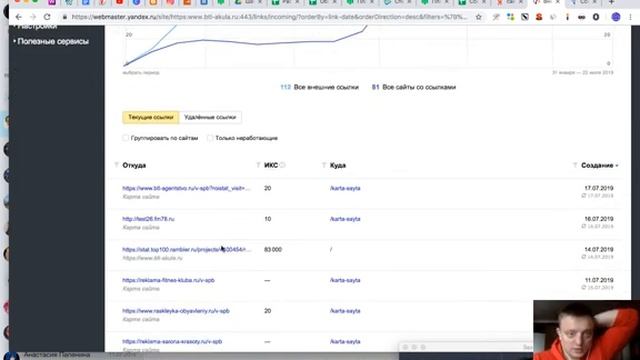
Task: Click the padlock icon in the address bar
Action: (x=64, y=17)
